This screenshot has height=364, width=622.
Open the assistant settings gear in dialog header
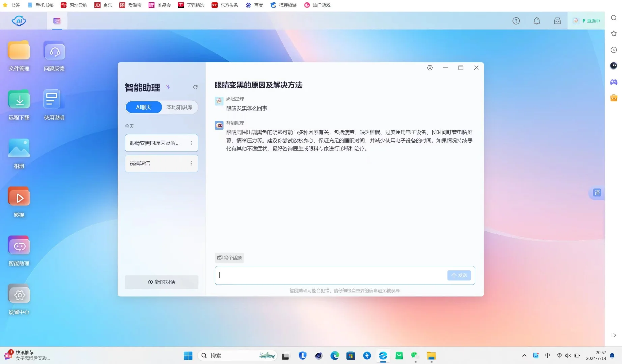pyautogui.click(x=430, y=68)
